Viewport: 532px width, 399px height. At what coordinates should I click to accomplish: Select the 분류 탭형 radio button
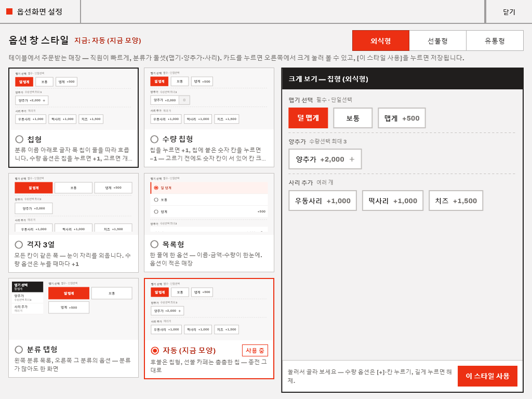click(19, 350)
